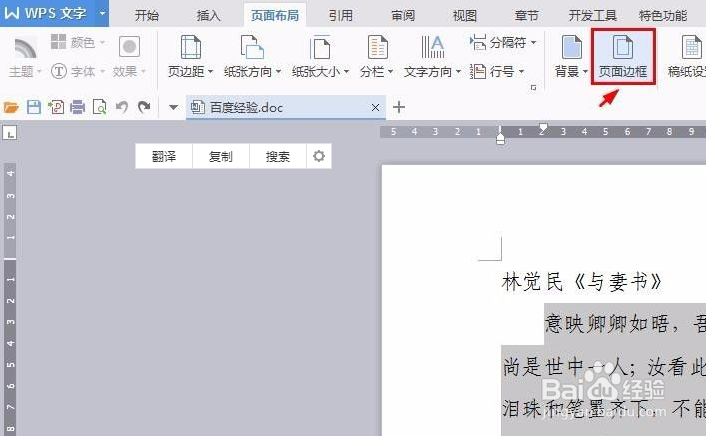Click the open folder icon
The height and width of the screenshot is (436, 706).
pos(11,107)
